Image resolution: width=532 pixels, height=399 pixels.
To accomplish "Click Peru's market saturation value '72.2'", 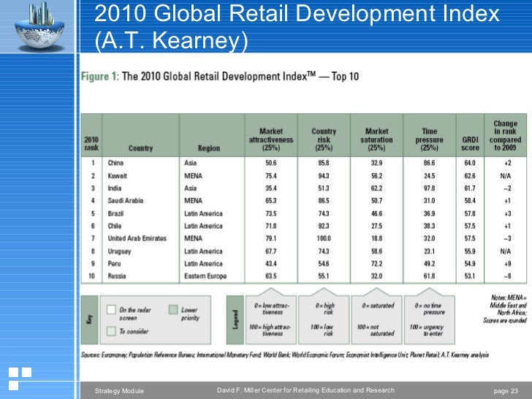I will click(x=376, y=264).
